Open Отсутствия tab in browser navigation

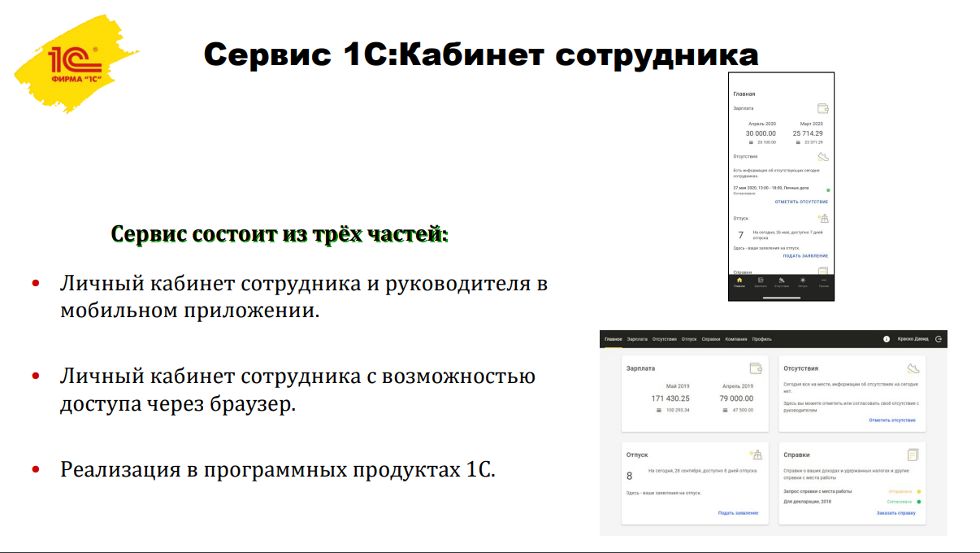click(x=665, y=339)
